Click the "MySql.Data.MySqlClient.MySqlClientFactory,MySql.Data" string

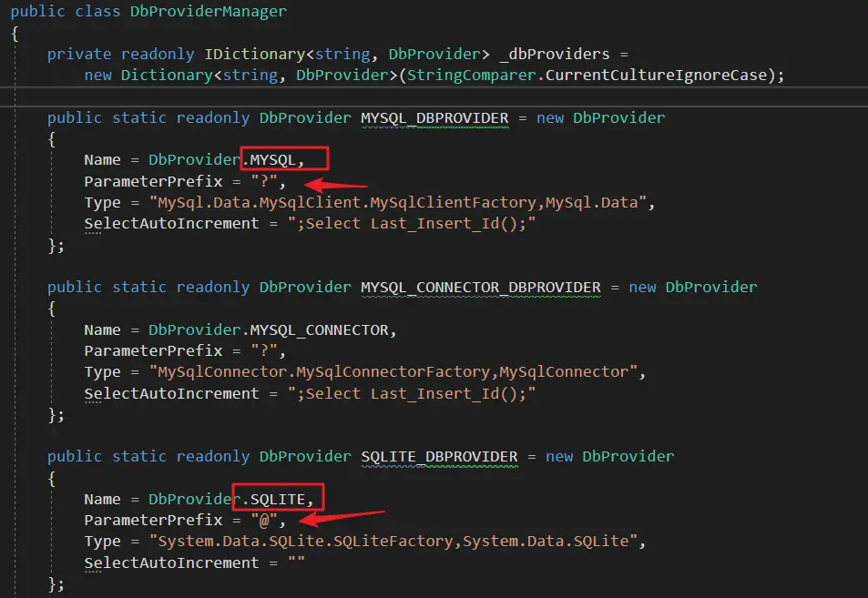398,202
